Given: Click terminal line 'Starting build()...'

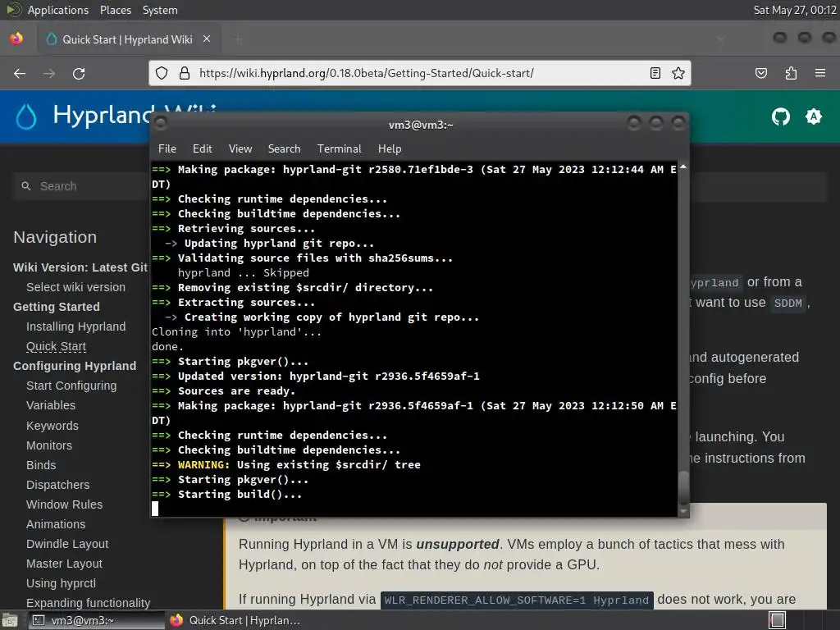Looking at the screenshot, I should [240, 495].
